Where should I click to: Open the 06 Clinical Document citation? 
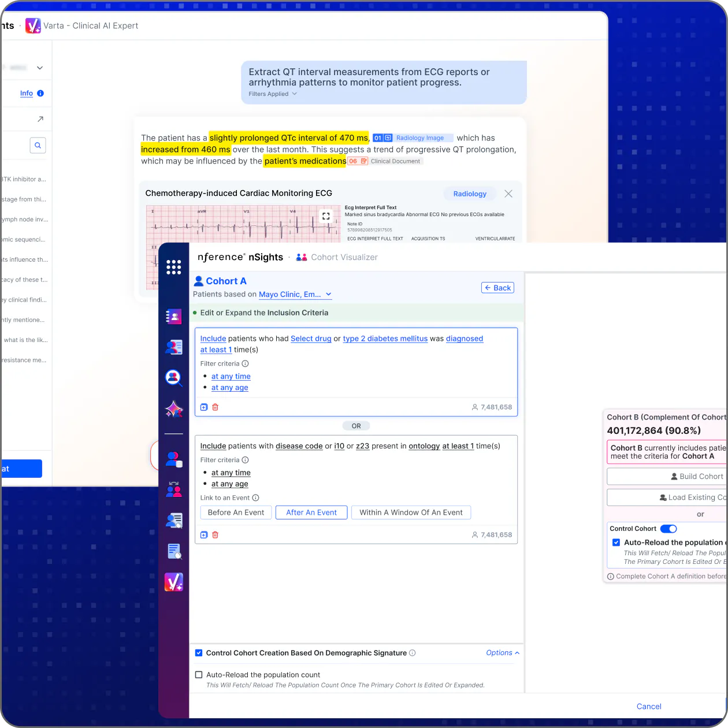point(385,161)
